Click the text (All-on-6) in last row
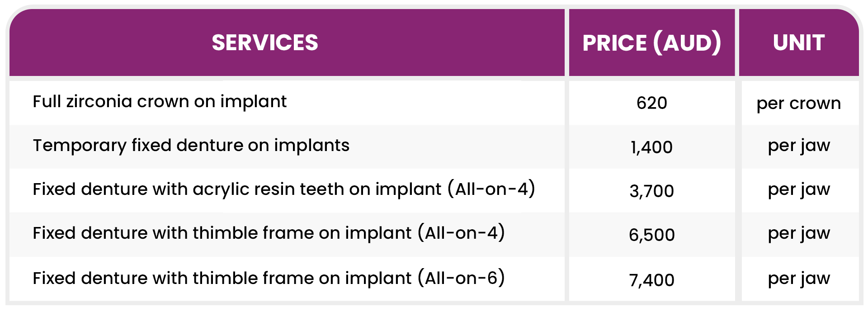 [461, 278]
